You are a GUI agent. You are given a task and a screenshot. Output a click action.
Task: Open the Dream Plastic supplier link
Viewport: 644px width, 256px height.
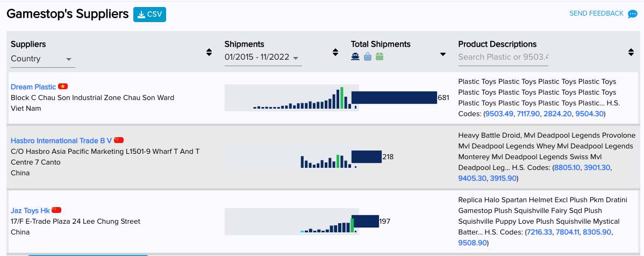pyautogui.click(x=33, y=87)
